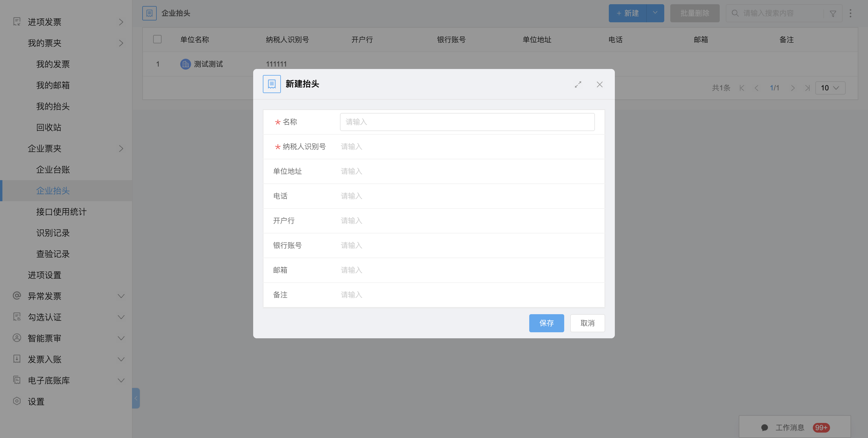Click the 设置 hexagon gear icon

point(17,401)
